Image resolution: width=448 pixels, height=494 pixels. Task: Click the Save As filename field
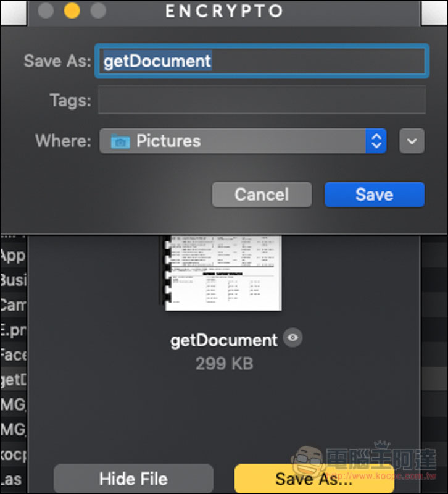pos(262,61)
